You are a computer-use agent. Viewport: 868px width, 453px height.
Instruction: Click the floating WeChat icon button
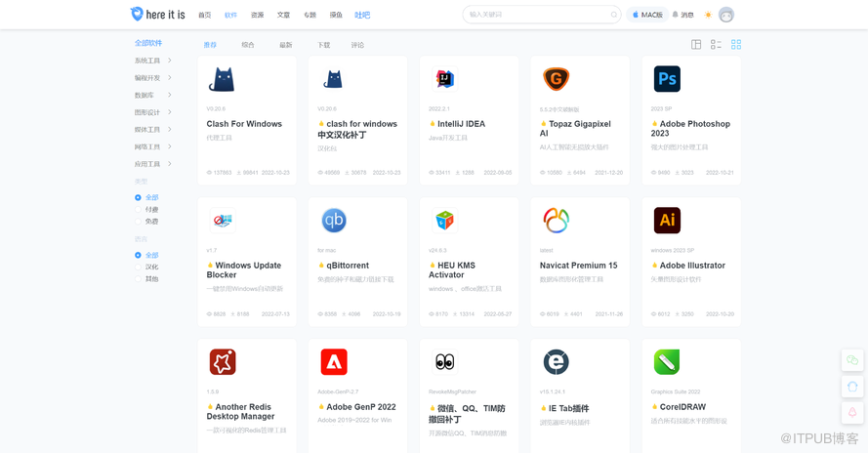[x=852, y=360]
